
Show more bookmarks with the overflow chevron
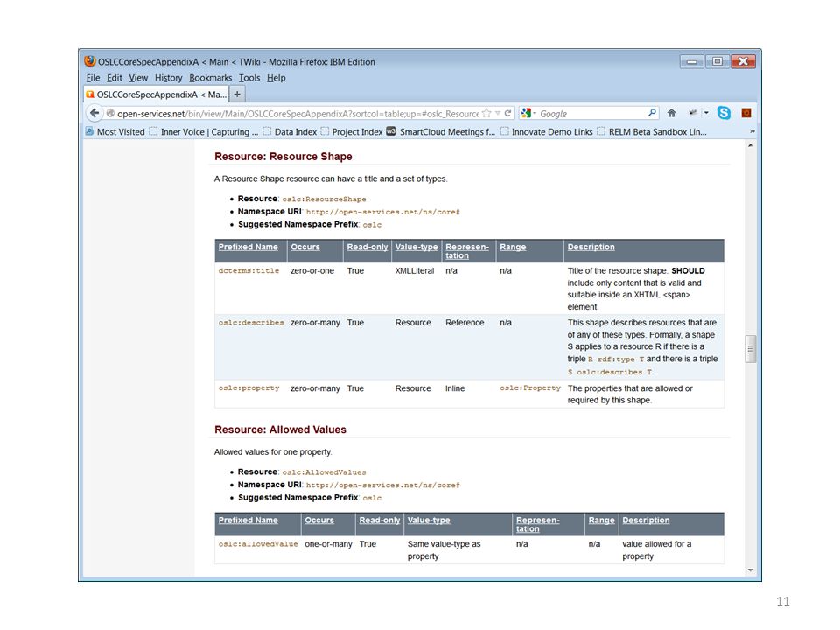point(752,131)
